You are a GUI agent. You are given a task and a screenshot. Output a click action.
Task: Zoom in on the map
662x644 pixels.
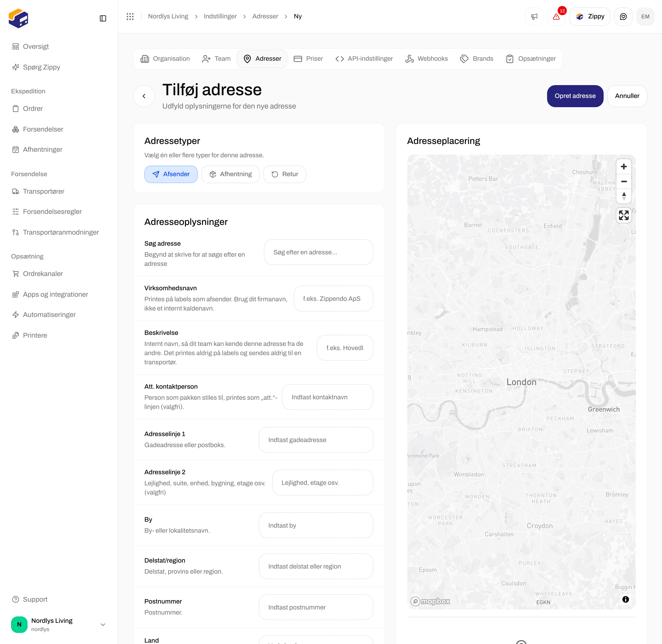pyautogui.click(x=624, y=167)
